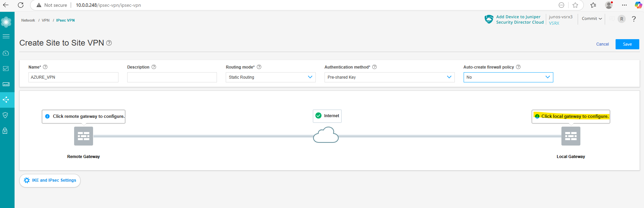Click the Cancel link
The height and width of the screenshot is (208, 644).
602,44
